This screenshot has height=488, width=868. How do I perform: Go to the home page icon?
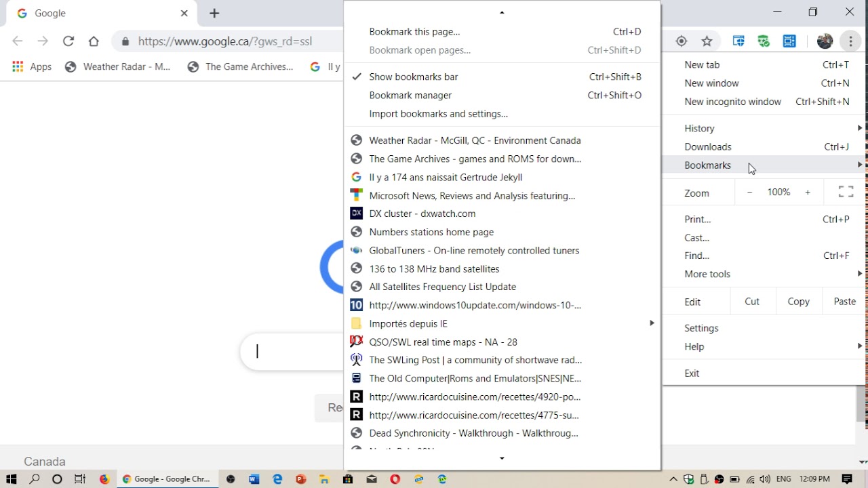[x=94, y=41]
